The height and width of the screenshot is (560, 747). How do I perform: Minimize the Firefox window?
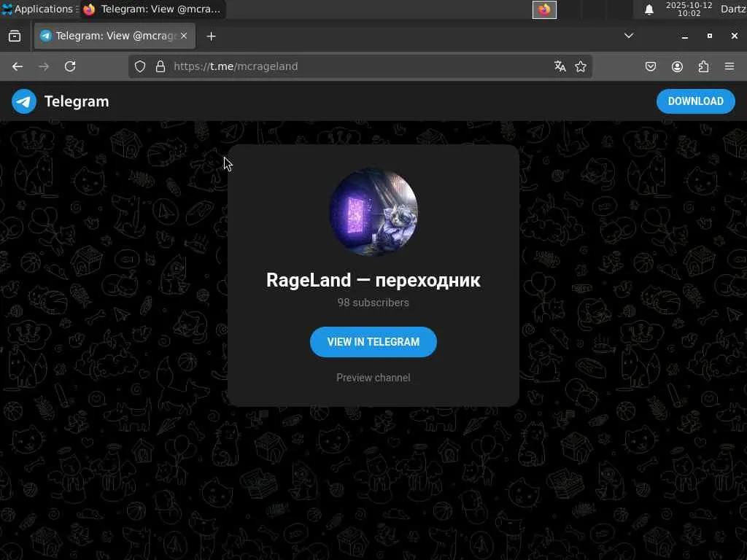coord(684,36)
